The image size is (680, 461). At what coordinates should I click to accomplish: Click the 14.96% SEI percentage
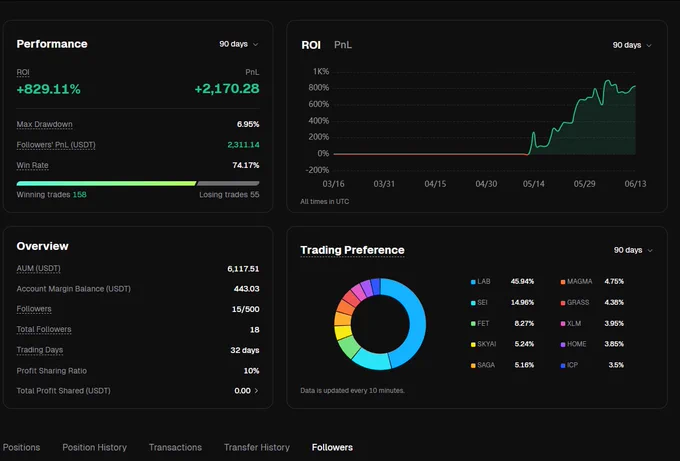[522, 303]
